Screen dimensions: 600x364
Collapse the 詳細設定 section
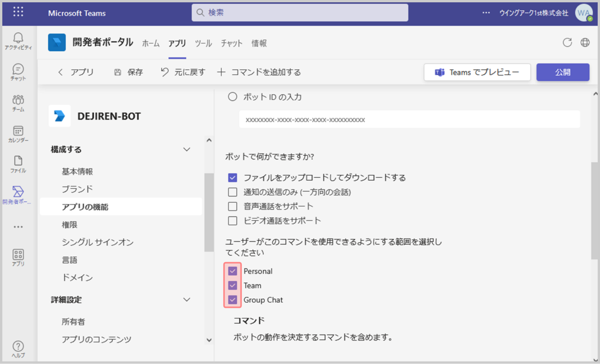pos(187,300)
